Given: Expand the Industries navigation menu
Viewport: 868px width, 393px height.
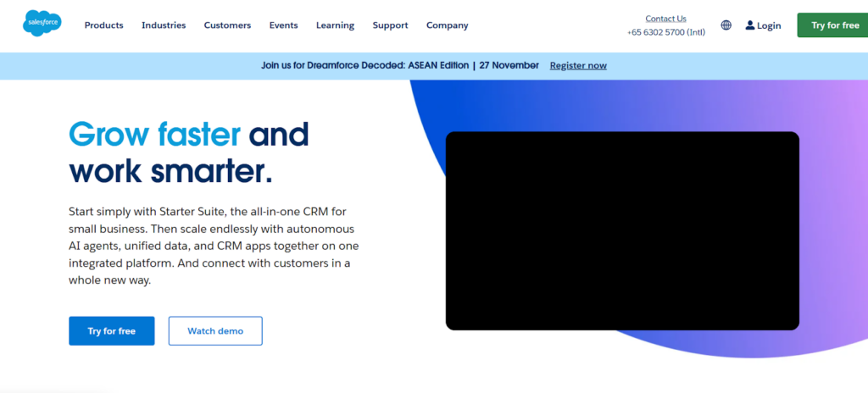Looking at the screenshot, I should [164, 25].
